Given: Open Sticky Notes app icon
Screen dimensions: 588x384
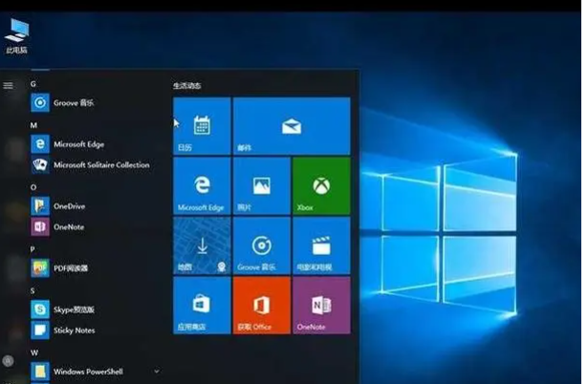Looking at the screenshot, I should (x=40, y=331).
